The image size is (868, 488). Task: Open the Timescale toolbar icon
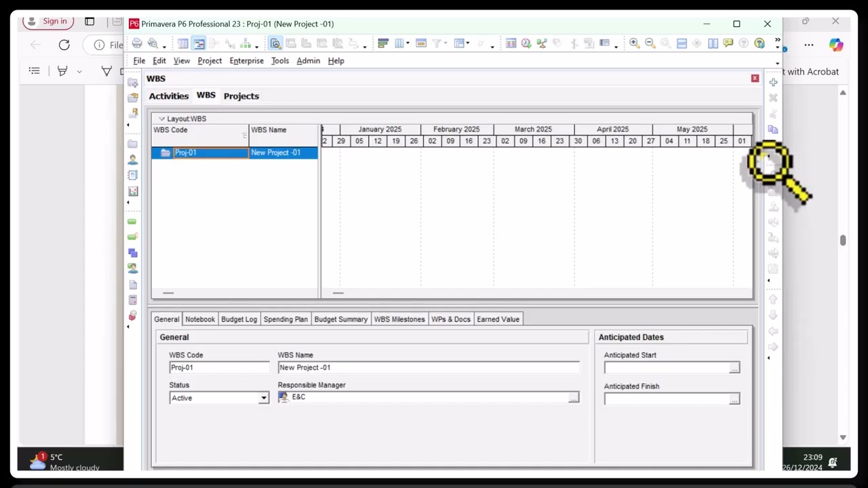(421, 43)
